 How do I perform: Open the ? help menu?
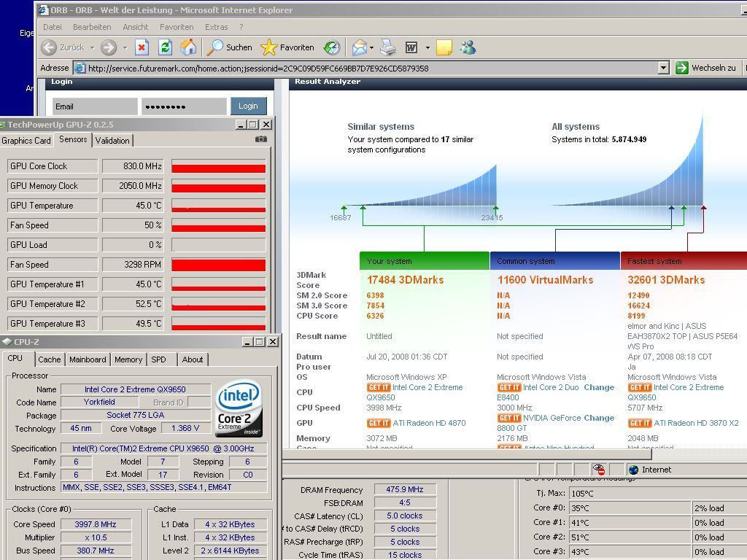click(x=241, y=27)
